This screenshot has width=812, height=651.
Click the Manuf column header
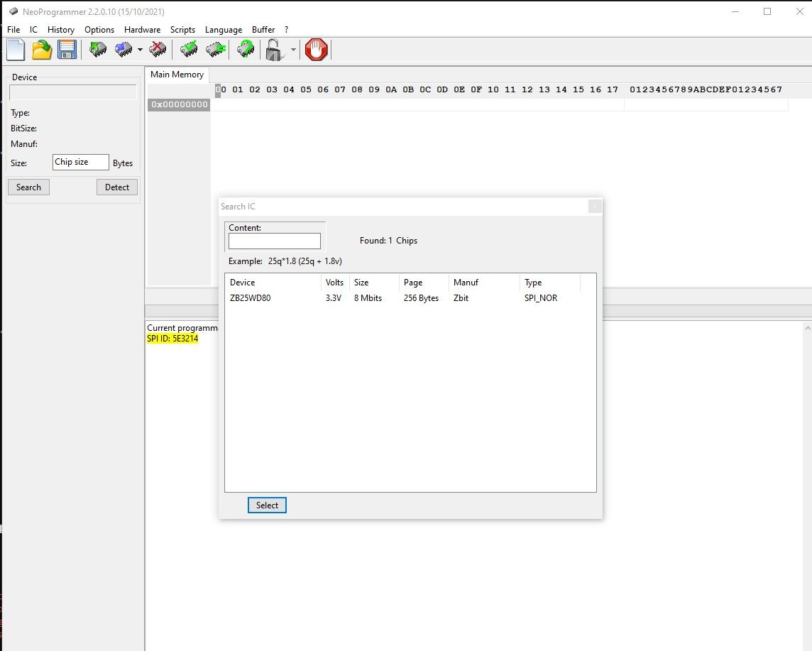pos(484,283)
